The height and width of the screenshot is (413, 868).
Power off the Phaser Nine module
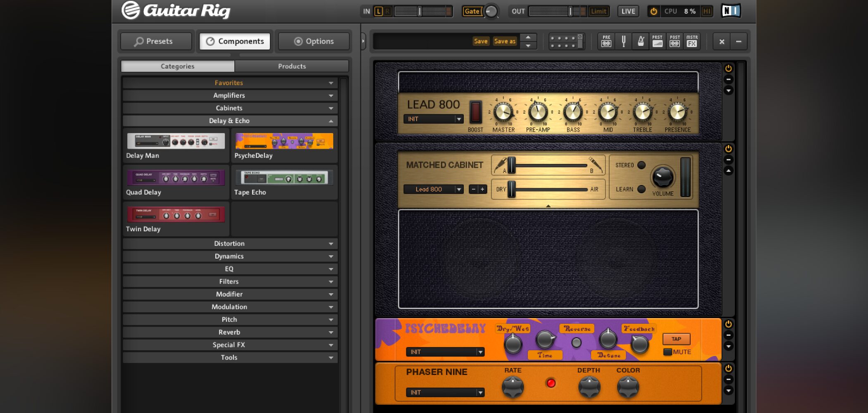click(x=728, y=368)
